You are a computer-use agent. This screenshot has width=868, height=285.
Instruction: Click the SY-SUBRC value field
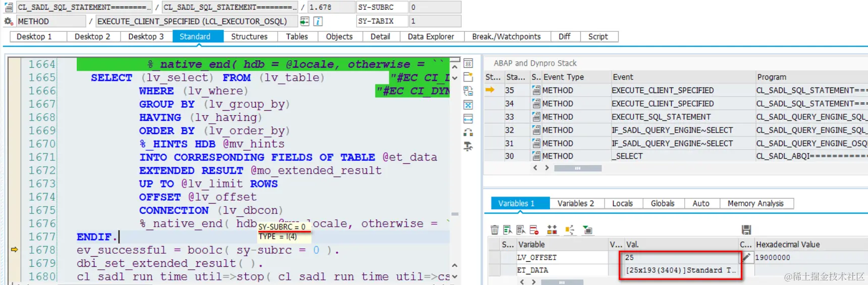[435, 7]
